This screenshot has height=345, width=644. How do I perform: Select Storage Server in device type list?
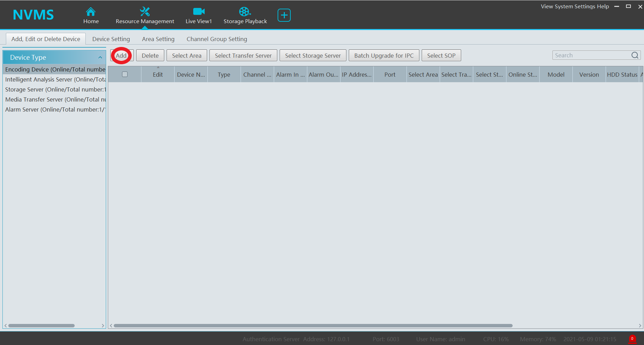[55, 89]
